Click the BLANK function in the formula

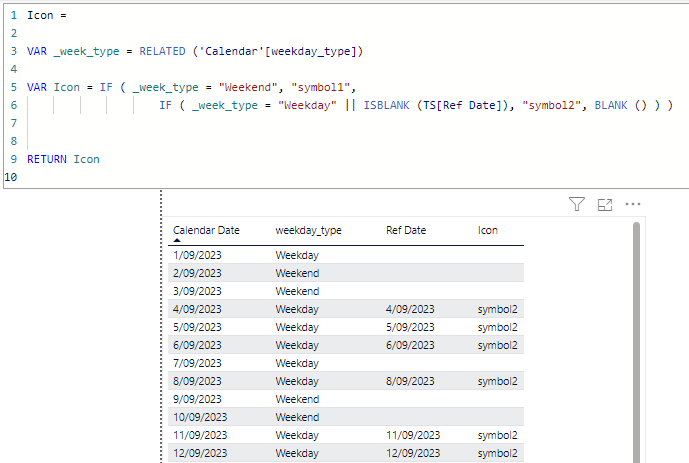[611, 105]
